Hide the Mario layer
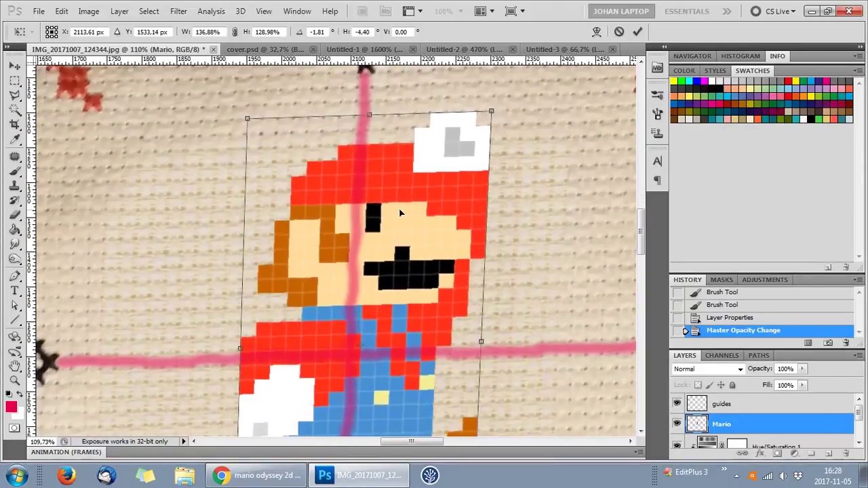The width and height of the screenshot is (868, 488). click(677, 424)
